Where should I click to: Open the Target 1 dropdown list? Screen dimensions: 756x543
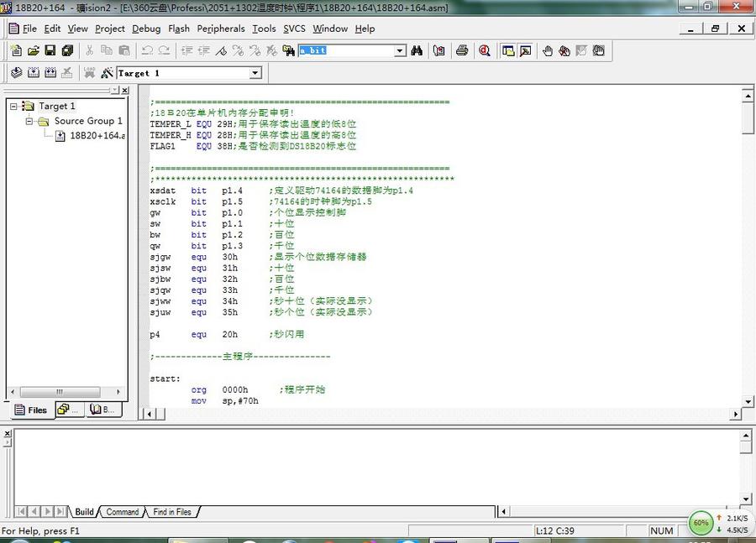pos(255,73)
